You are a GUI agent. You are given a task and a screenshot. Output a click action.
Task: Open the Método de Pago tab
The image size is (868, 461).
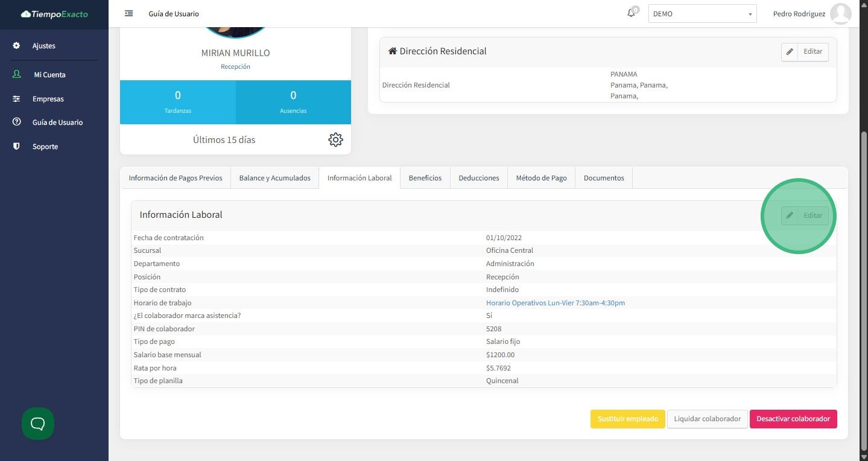541,178
